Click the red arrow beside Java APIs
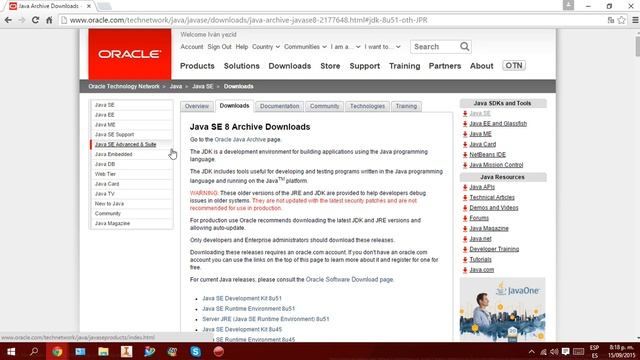The image size is (640, 360). point(465,187)
